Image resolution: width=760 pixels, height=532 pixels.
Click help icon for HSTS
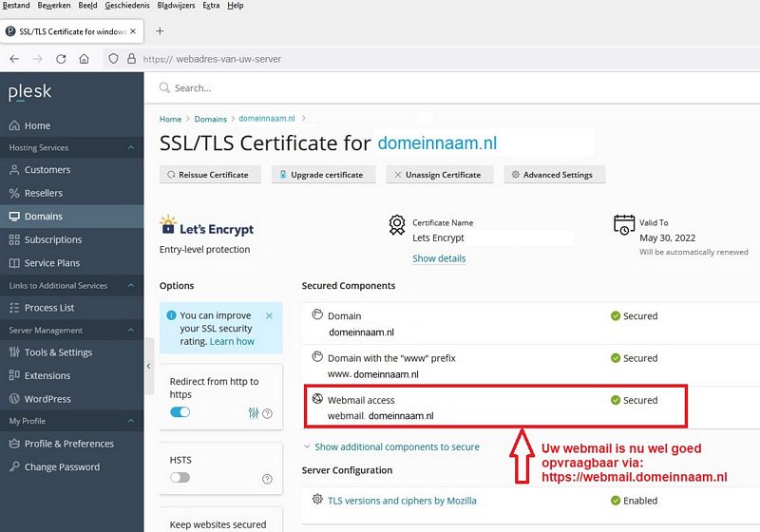[x=267, y=479]
